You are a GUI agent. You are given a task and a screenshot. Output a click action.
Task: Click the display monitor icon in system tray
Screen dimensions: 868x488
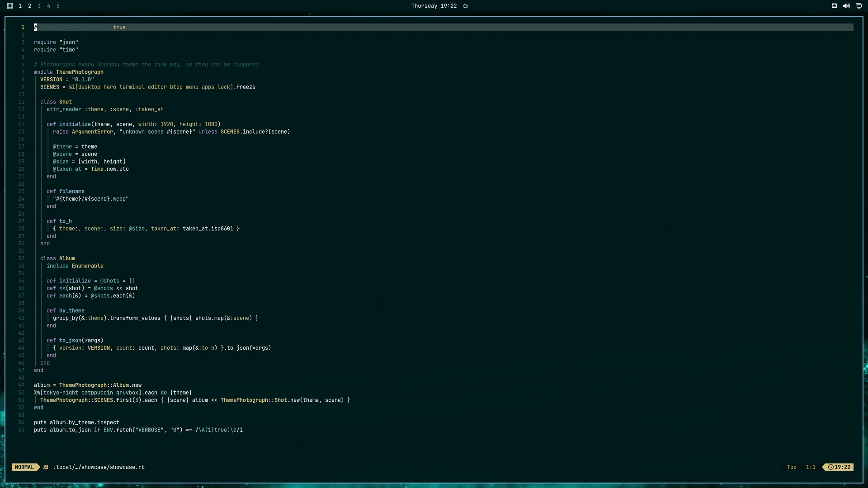click(x=859, y=6)
